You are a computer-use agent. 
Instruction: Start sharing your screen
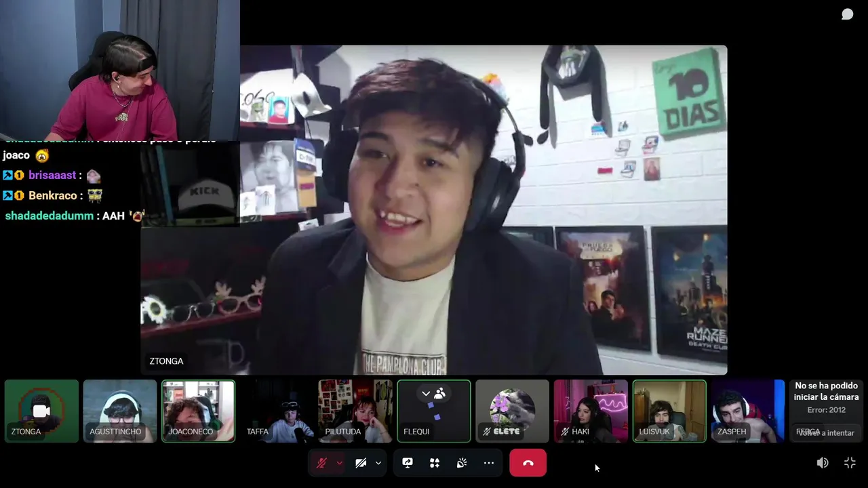point(408,463)
